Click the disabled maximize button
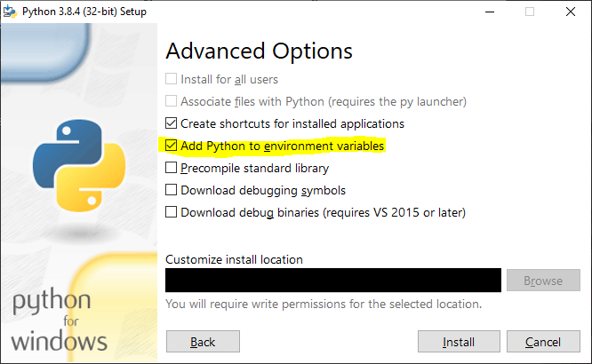 [x=530, y=12]
